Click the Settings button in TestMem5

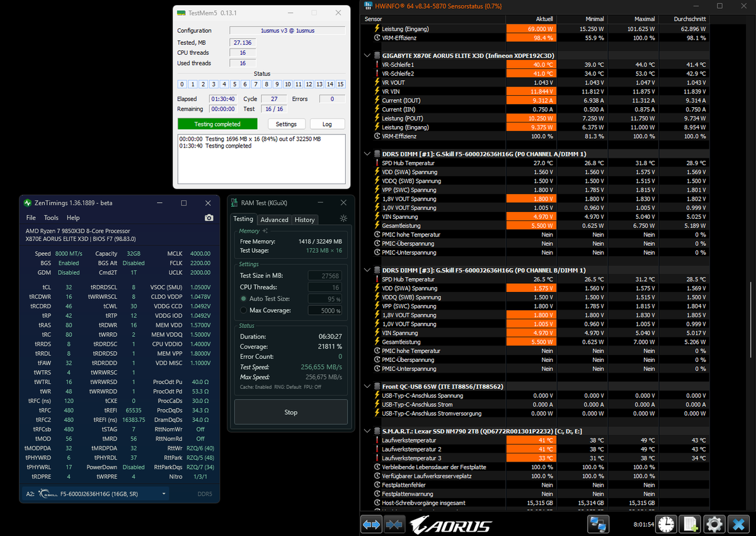286,124
